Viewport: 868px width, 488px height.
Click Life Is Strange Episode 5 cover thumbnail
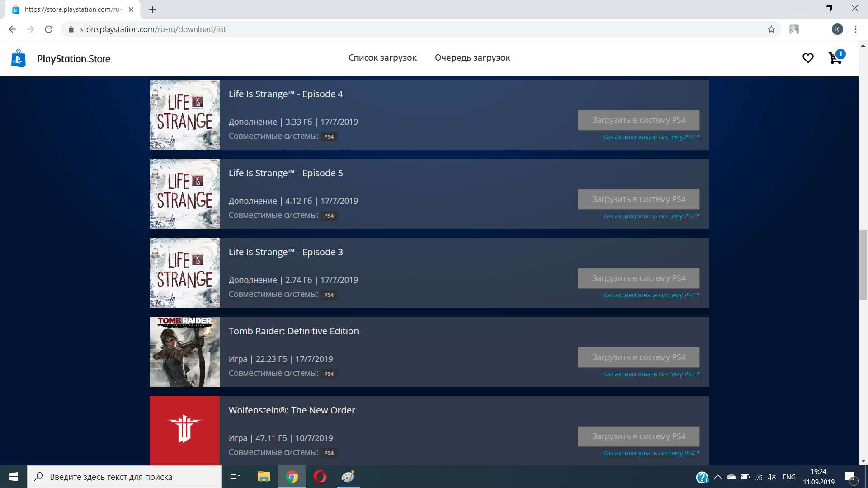click(184, 193)
